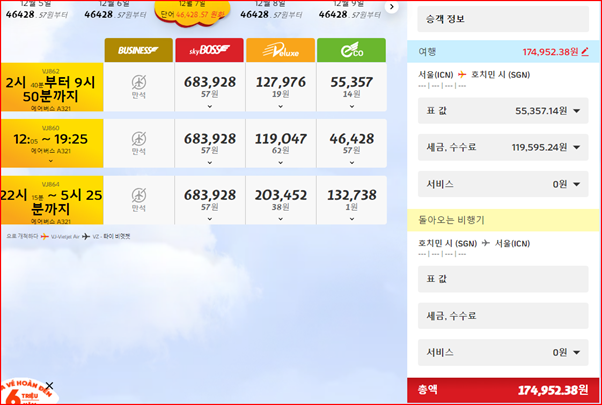Click the VJ-Vietjet Air plane legend icon
The width and height of the screenshot is (602, 405).
(45, 237)
